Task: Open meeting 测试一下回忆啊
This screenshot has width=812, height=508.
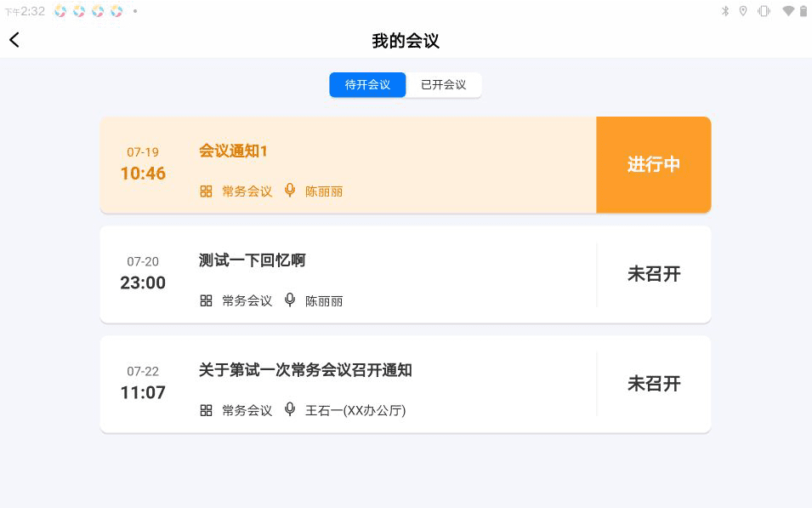Action: (253, 260)
